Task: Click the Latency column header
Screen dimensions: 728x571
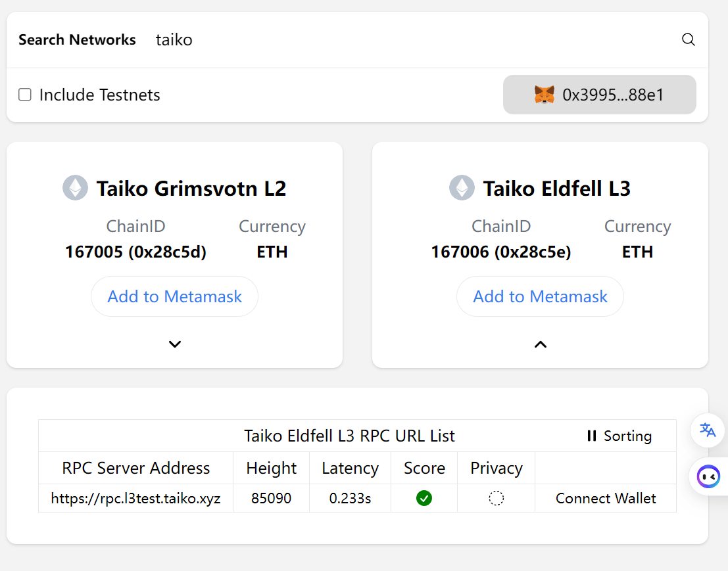Action: pyautogui.click(x=350, y=468)
